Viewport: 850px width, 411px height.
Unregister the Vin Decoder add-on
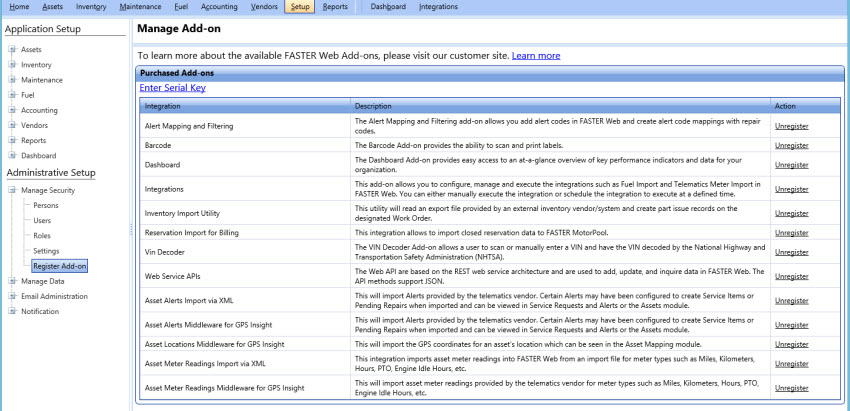(791, 252)
